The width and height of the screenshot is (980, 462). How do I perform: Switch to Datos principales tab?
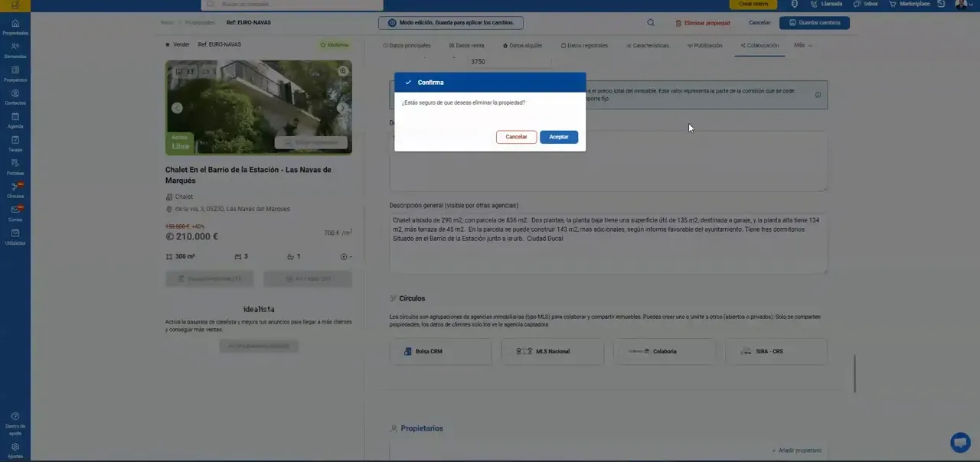(x=407, y=45)
